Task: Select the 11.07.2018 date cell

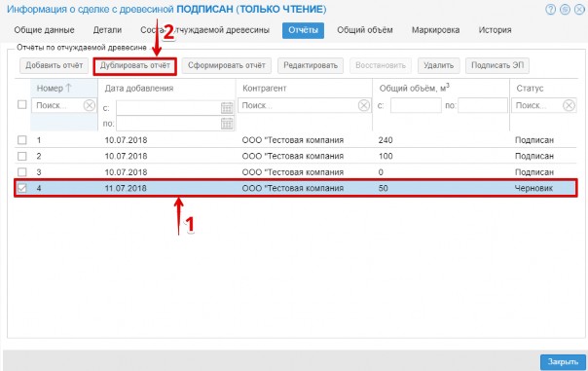Action: click(x=126, y=188)
